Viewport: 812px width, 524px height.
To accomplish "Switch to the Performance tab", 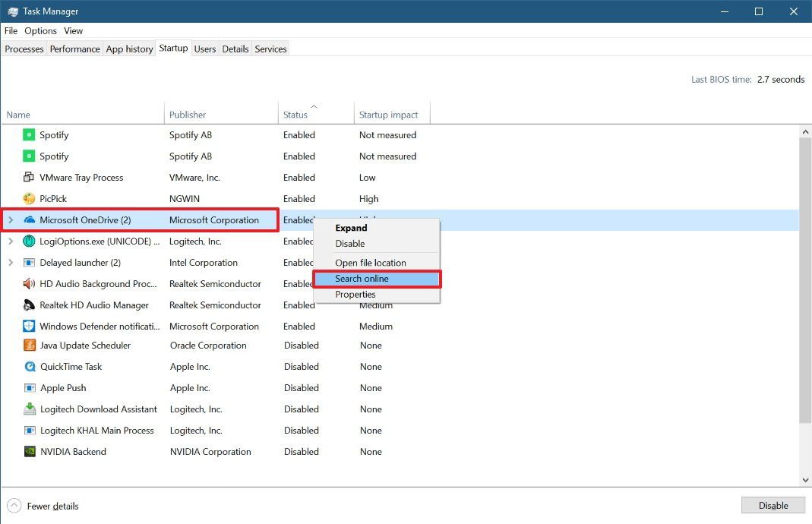I will tap(74, 49).
